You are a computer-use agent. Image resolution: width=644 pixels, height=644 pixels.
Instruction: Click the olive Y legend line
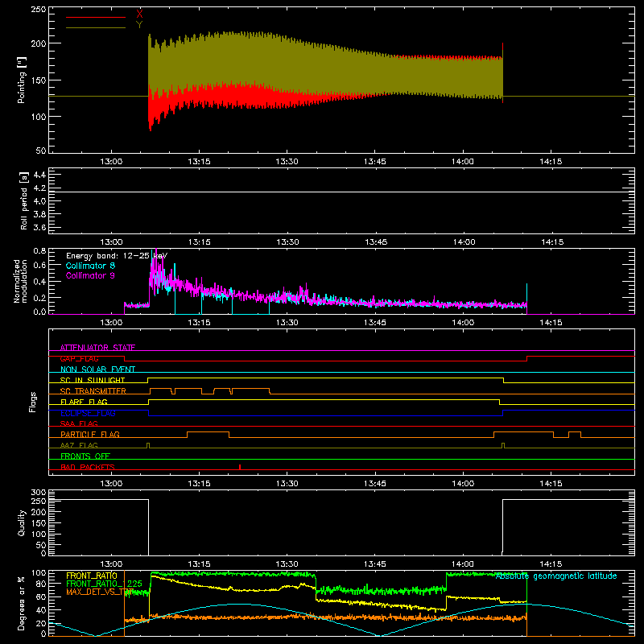pos(95,27)
